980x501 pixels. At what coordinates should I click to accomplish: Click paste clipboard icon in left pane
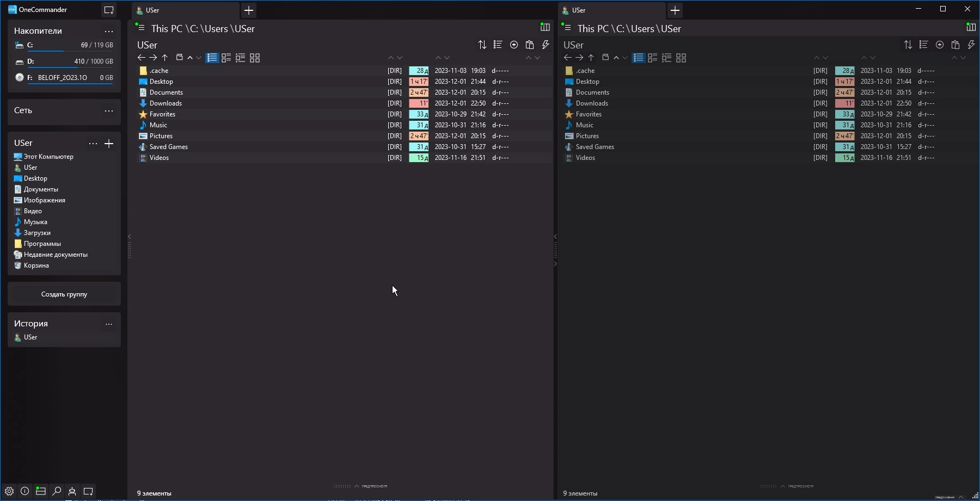[530, 45]
